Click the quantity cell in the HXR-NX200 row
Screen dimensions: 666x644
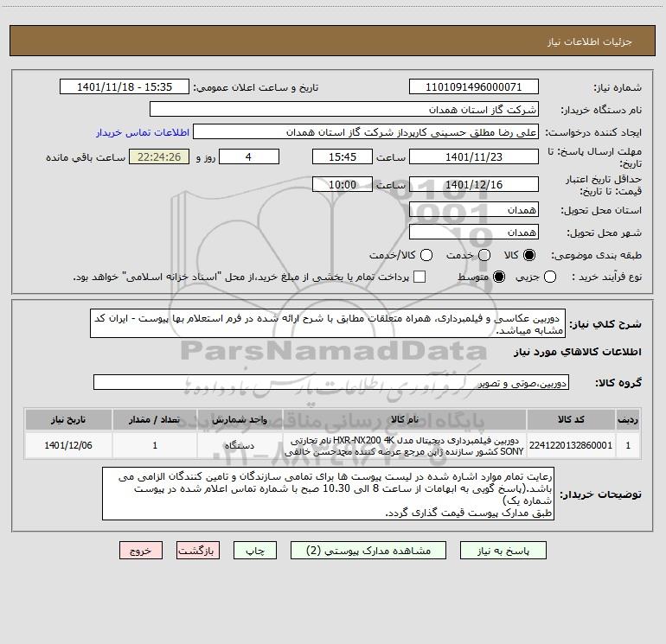click(155, 445)
